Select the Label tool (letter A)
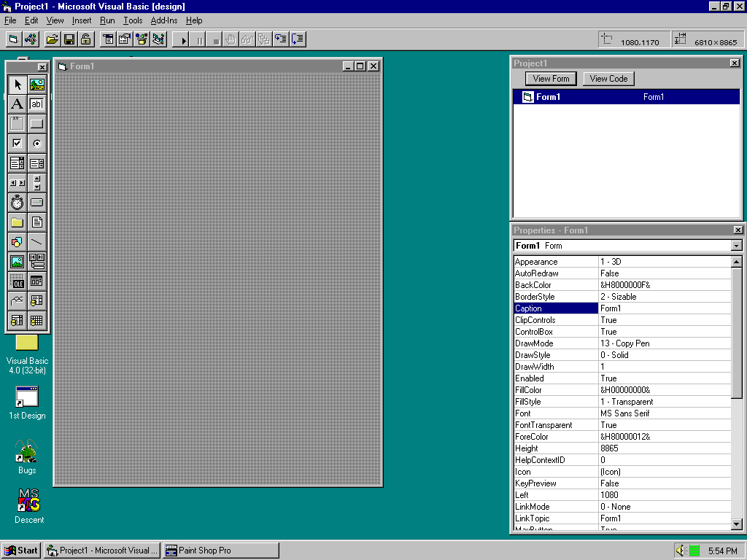This screenshot has height=560, width=747. 18,104
